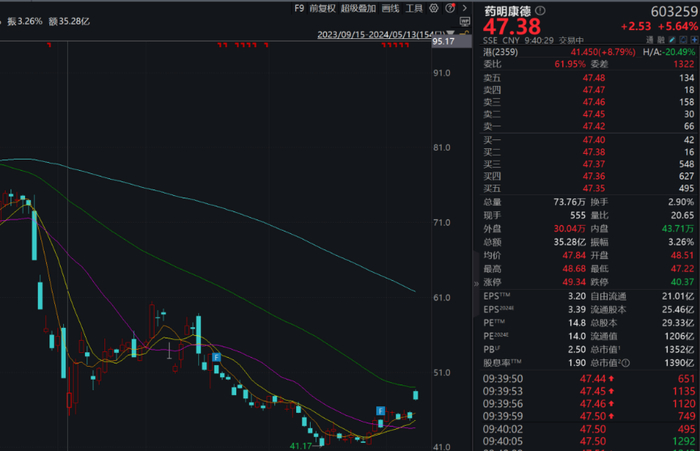Click the screen display icon below toolbar
700x451 pixels.
click(x=465, y=21)
